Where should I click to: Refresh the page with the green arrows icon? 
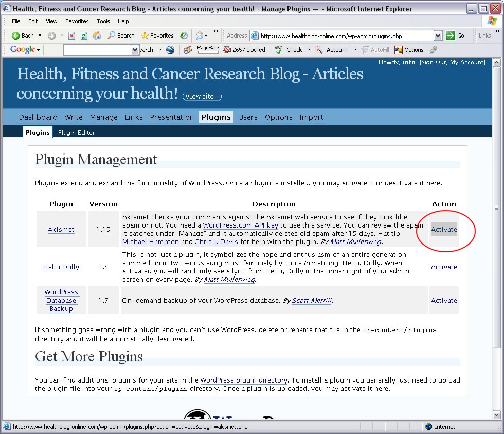84,36
